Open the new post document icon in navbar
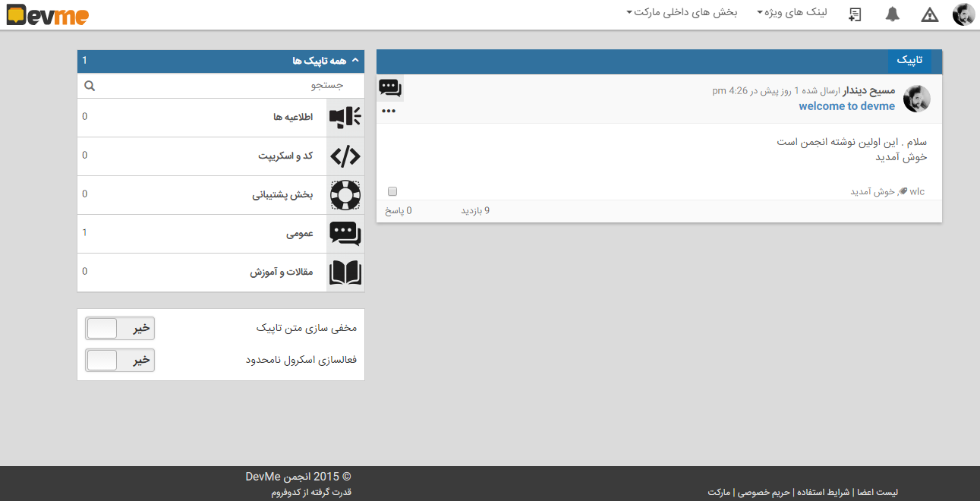Screen dimensions: 980x501 [855, 14]
